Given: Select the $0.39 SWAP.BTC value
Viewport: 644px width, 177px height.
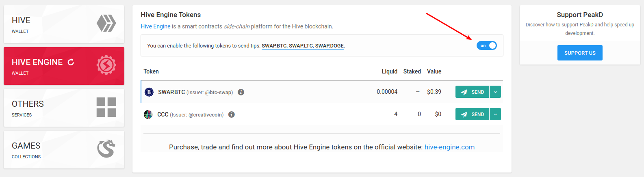Looking at the screenshot, I should click(x=434, y=92).
